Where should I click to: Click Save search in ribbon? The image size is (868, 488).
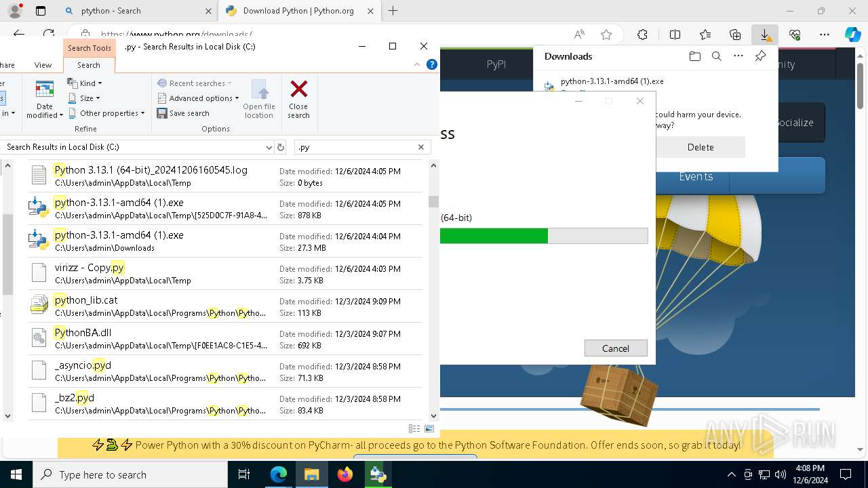pyautogui.click(x=183, y=113)
